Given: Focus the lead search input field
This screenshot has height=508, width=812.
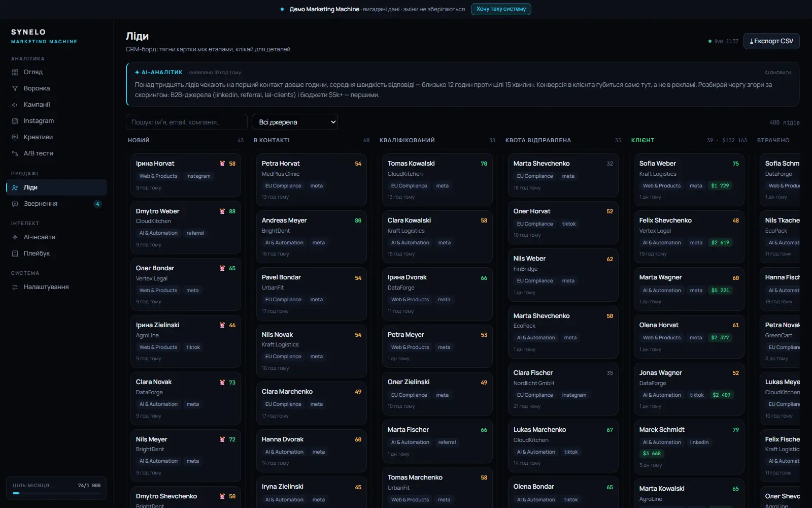Looking at the screenshot, I should coord(187,122).
